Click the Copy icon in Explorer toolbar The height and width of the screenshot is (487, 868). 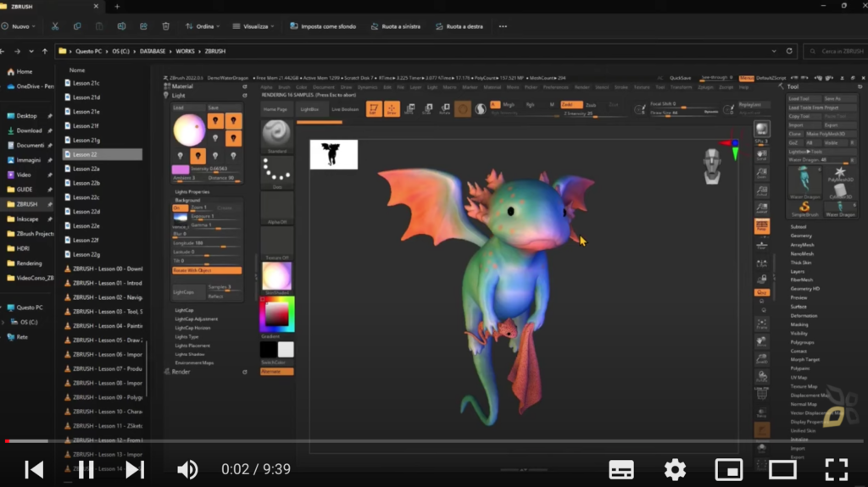77,26
